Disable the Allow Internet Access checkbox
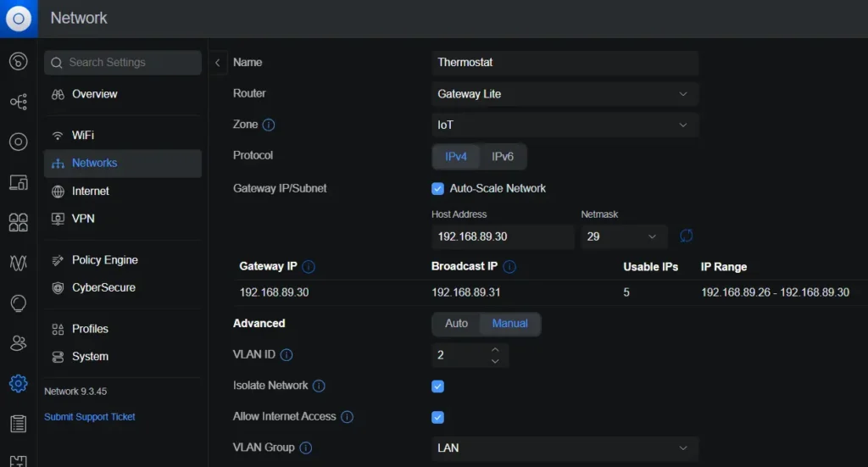Viewport: 868px width, 467px height. point(438,417)
